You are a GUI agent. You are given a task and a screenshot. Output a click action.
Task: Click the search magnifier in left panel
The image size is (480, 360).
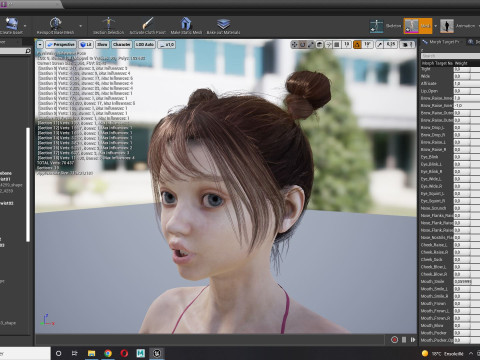(28, 51)
